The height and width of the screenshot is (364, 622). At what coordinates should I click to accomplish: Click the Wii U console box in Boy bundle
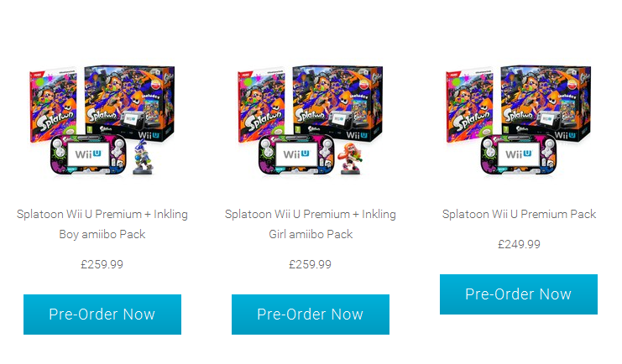[x=130, y=101]
